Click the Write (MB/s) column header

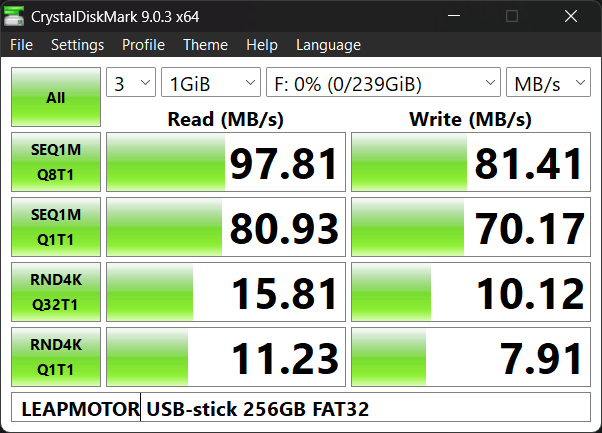click(x=471, y=119)
